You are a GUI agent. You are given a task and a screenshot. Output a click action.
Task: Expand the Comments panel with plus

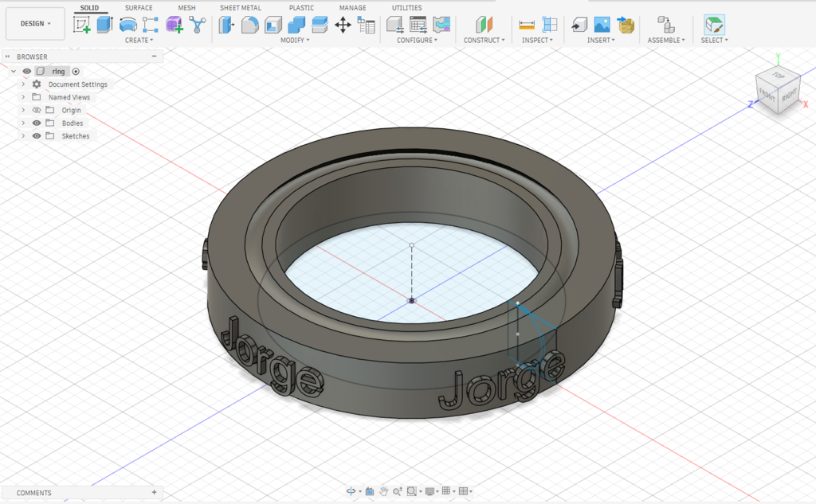154,492
